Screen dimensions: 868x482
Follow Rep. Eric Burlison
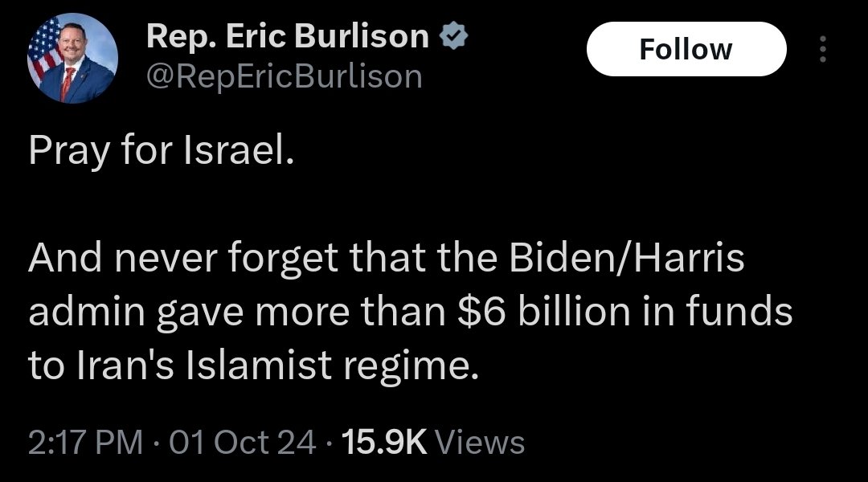[x=686, y=50]
